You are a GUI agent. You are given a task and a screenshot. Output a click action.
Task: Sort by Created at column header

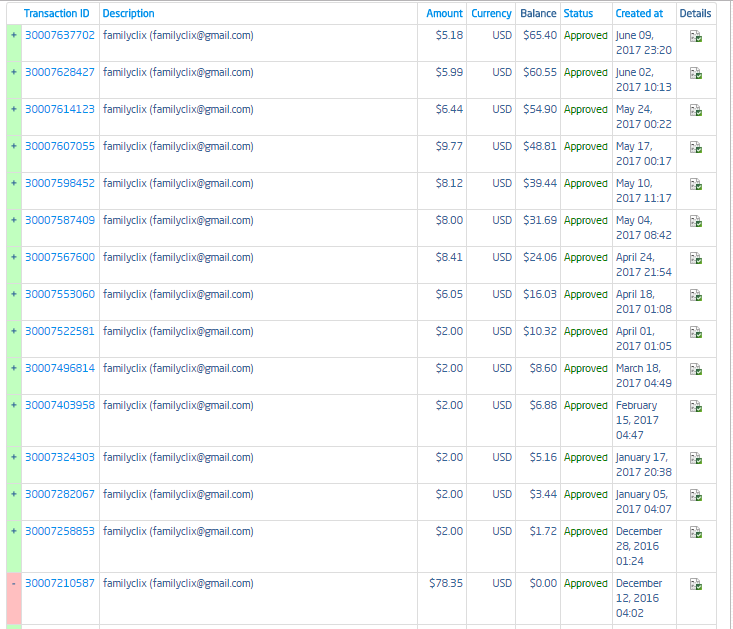(x=639, y=14)
